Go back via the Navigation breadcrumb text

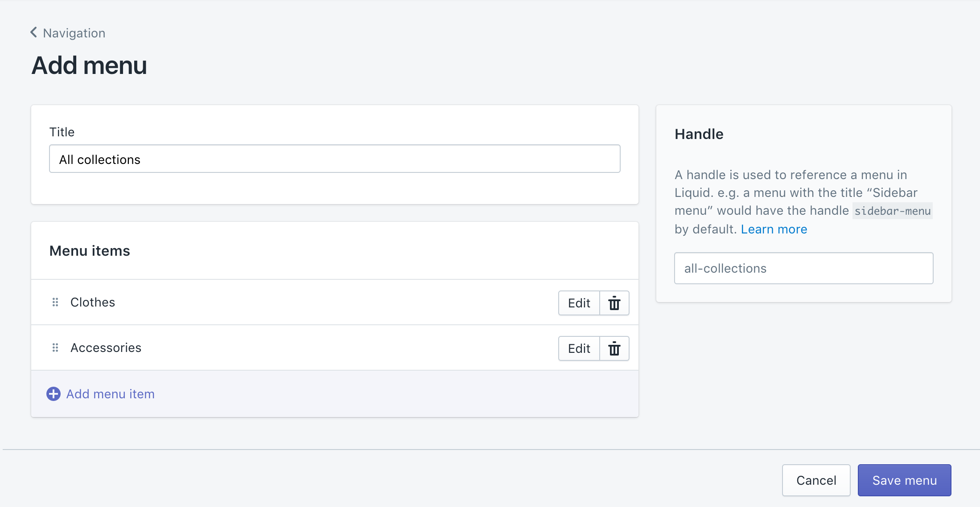point(74,33)
